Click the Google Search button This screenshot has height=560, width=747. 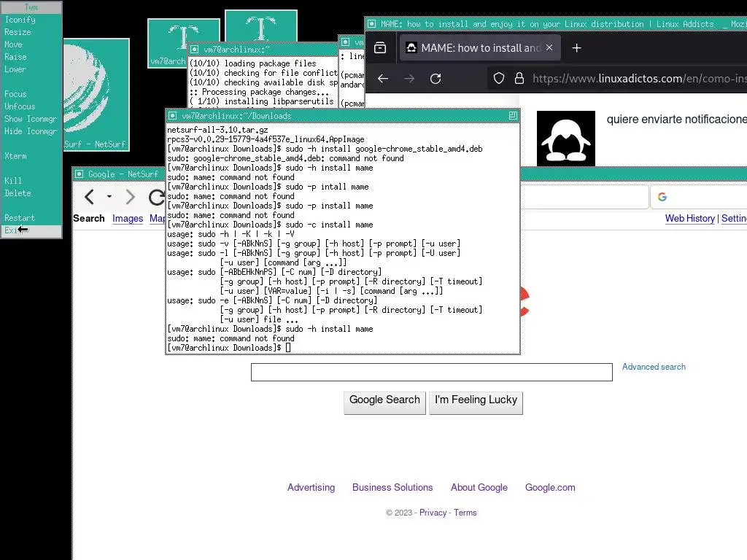tap(384, 402)
